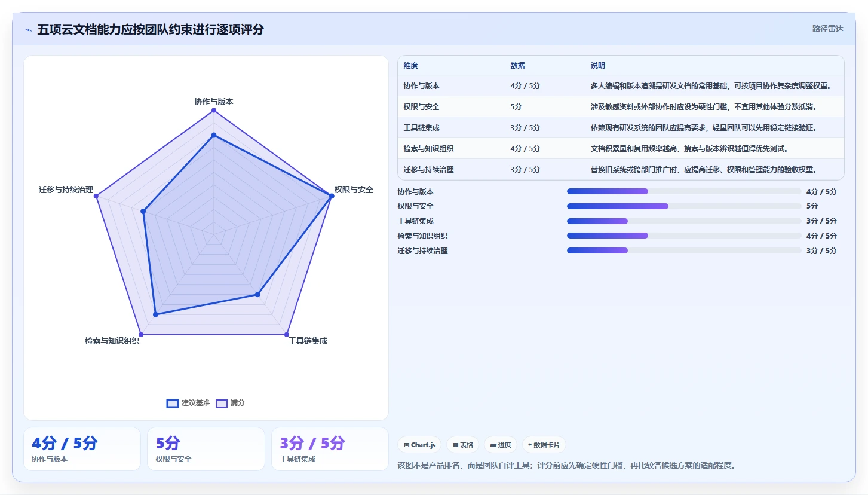Click the 权限与安全 radar axis label

354,190
